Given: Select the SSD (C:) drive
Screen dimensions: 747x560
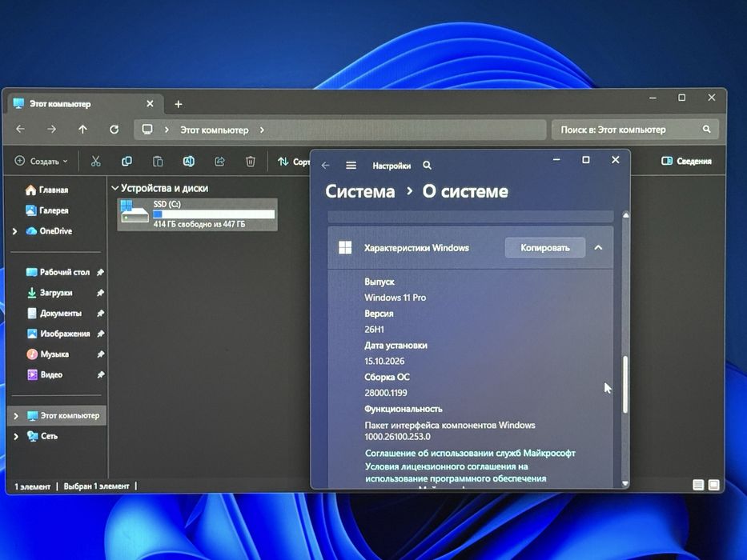Looking at the screenshot, I should (197, 214).
